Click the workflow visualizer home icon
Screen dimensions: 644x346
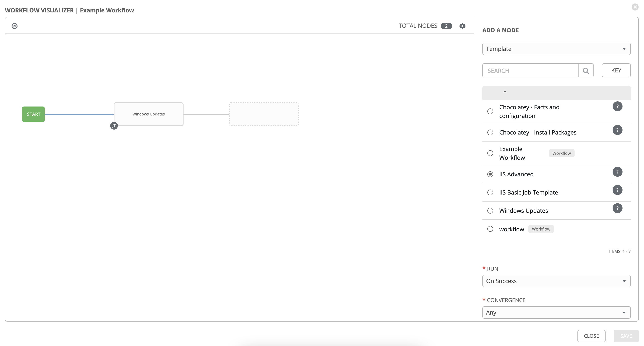coord(14,26)
